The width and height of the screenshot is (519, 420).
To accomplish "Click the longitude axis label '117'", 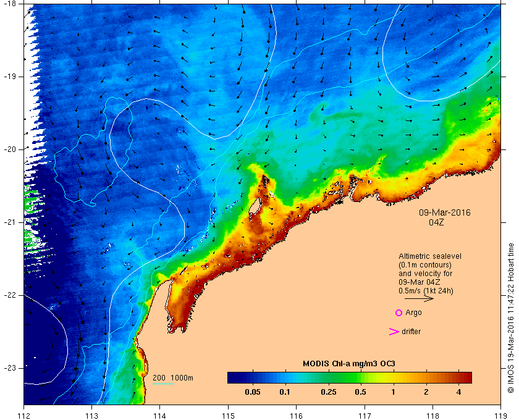I will point(365,416).
